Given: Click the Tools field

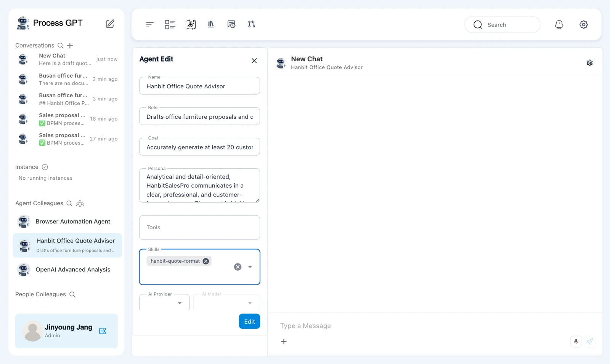Looking at the screenshot, I should [x=199, y=227].
